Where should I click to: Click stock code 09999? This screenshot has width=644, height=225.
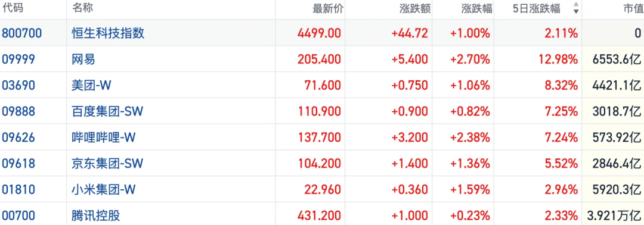point(18,60)
